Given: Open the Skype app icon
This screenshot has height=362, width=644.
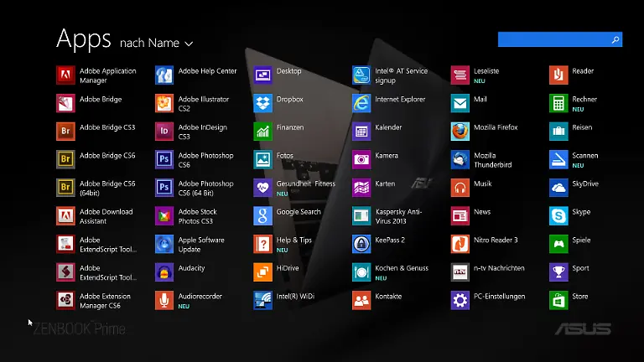Looking at the screenshot, I should pos(559,216).
